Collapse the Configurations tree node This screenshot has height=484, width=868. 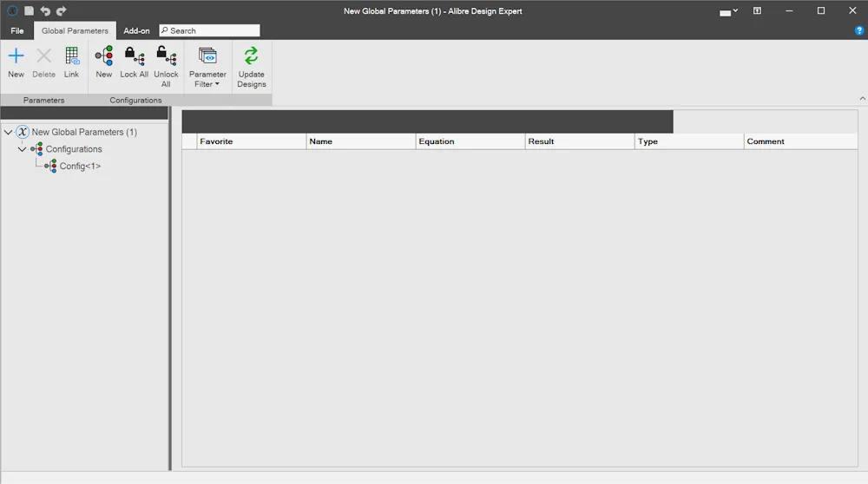(23, 149)
